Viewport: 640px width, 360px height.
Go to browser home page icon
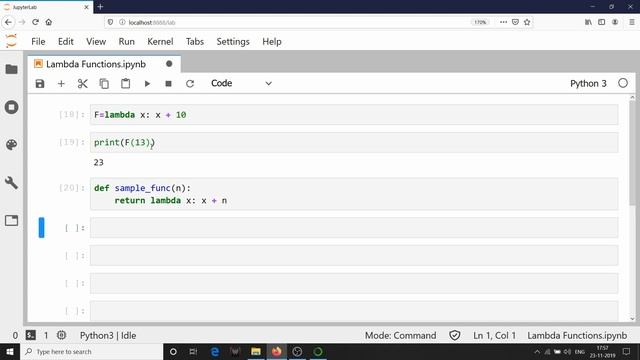click(x=49, y=22)
